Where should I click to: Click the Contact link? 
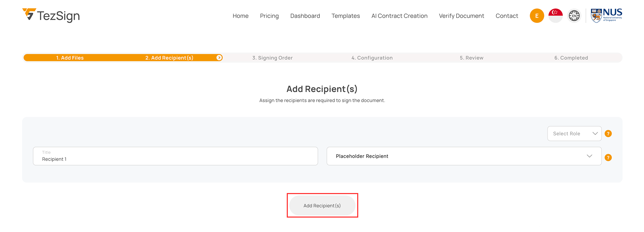506,16
